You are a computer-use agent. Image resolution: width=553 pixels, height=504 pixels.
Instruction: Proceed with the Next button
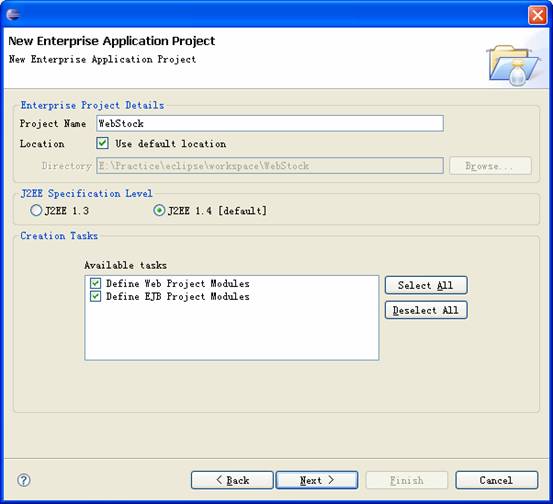coord(317,480)
